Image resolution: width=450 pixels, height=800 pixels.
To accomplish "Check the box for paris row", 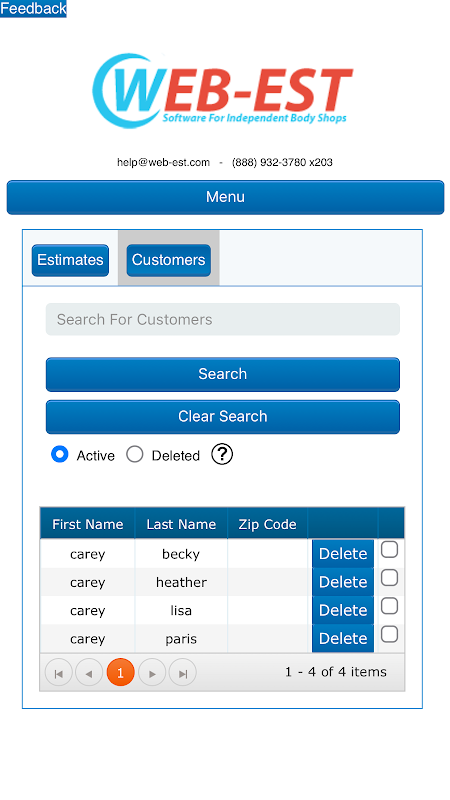I will [389, 634].
